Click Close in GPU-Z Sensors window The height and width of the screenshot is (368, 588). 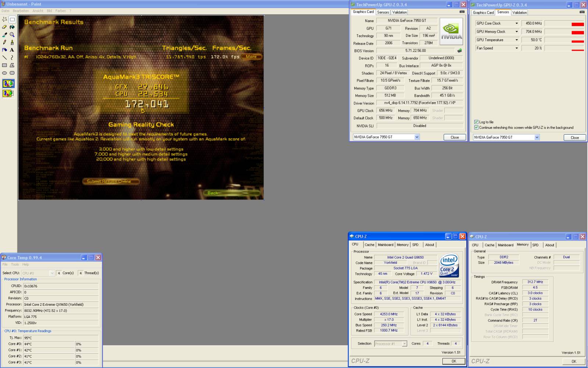click(575, 138)
